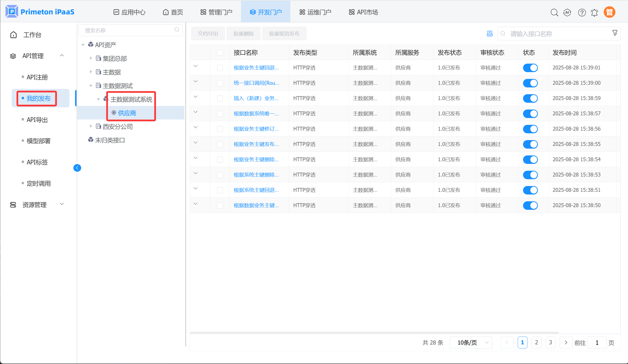Click the orange user avatar icon

coord(609,12)
